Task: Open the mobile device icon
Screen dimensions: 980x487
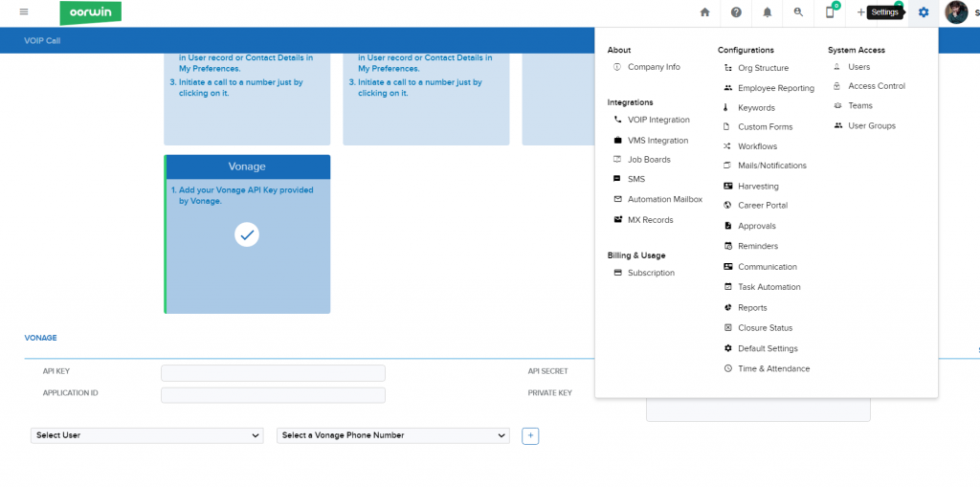Action: [x=830, y=11]
